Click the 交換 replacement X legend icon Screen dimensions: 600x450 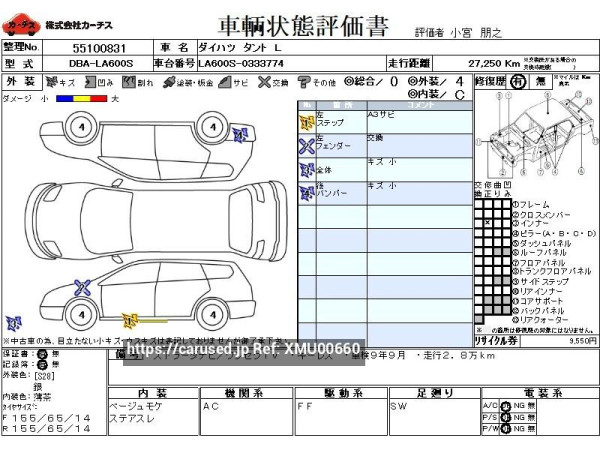pos(264,82)
